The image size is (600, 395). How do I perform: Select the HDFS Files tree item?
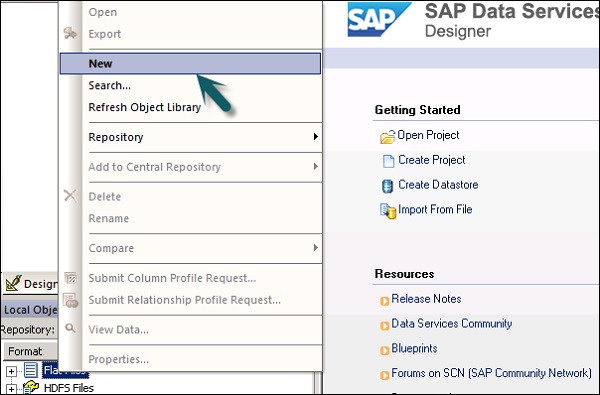68,388
